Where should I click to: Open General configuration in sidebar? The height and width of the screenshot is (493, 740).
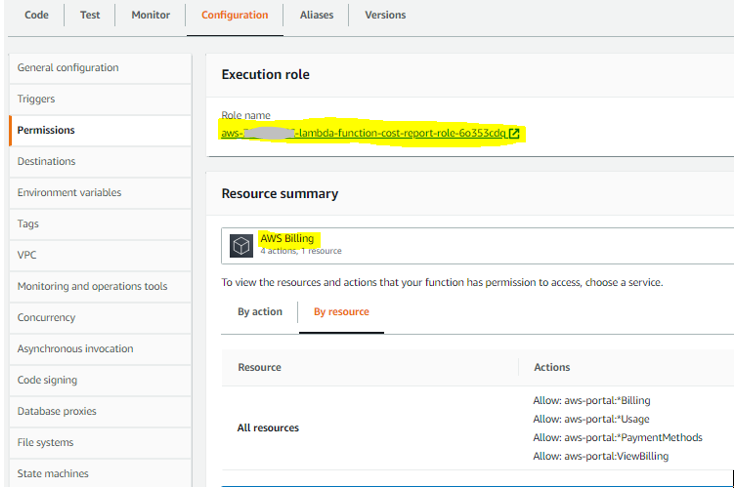pyautogui.click(x=100, y=68)
